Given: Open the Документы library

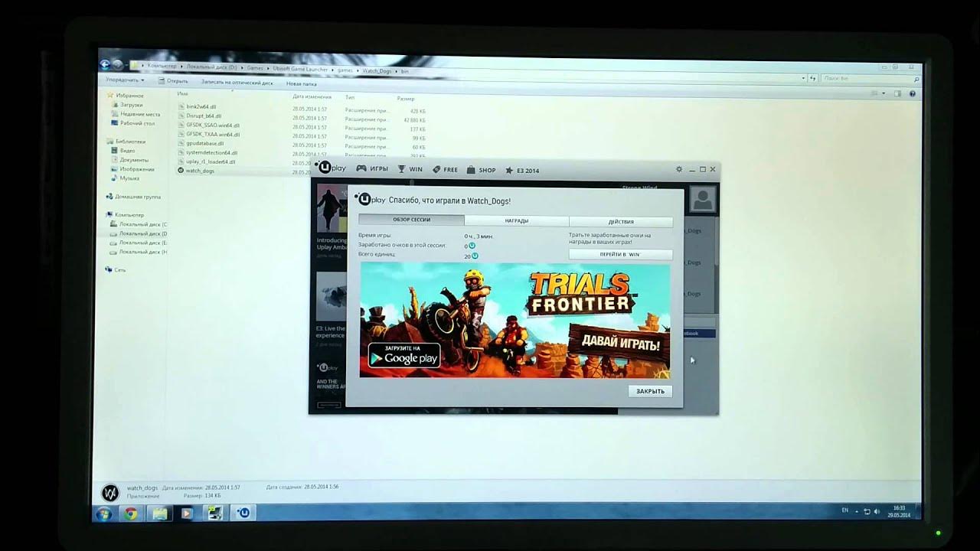Looking at the screenshot, I should tap(129, 160).
